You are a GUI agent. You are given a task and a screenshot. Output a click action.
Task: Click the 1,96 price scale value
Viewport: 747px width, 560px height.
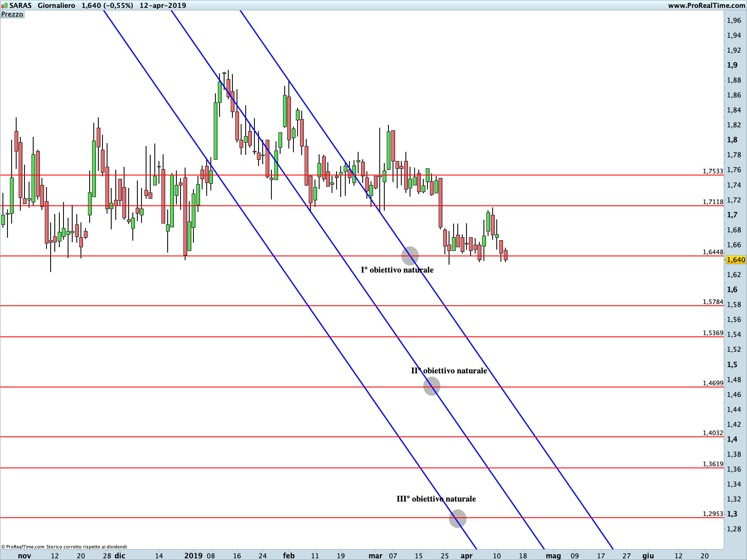point(734,20)
